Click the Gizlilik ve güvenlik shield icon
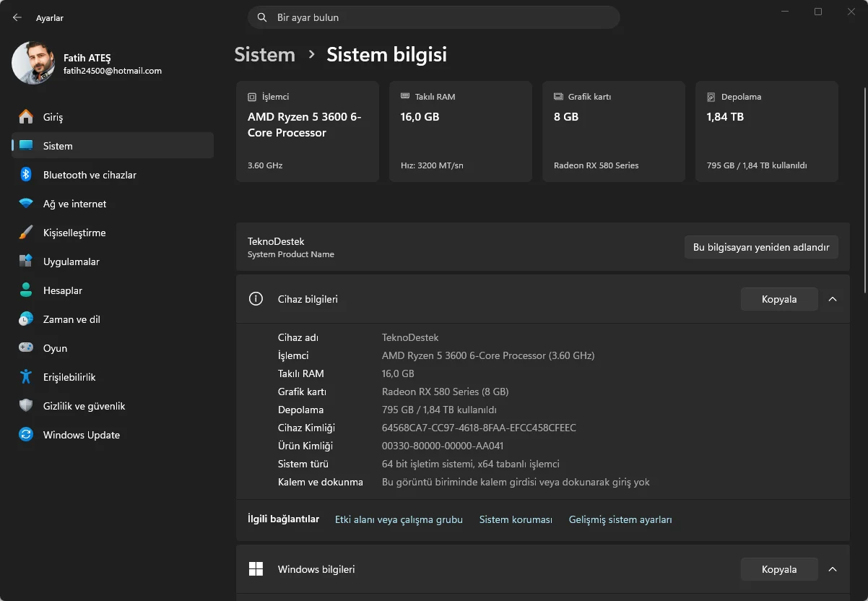 pos(26,406)
